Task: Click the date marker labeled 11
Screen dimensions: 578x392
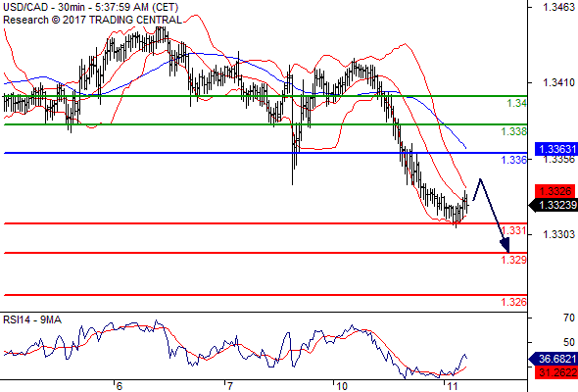Action: [452, 386]
